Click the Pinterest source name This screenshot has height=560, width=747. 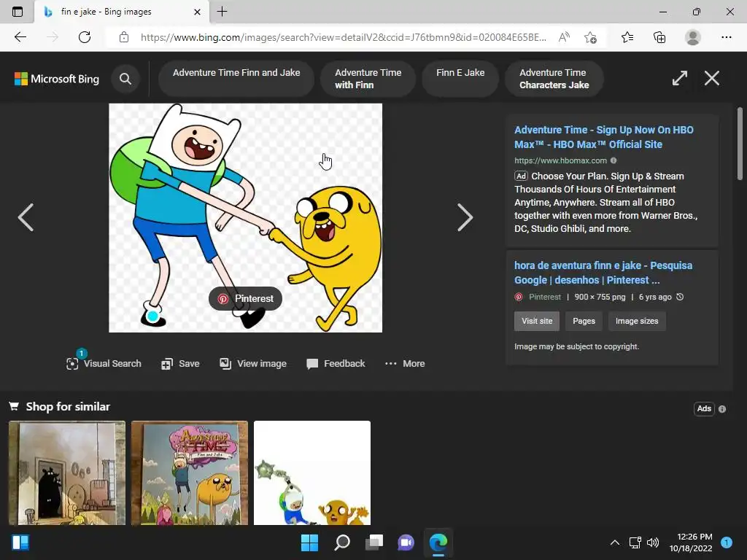pos(544,297)
